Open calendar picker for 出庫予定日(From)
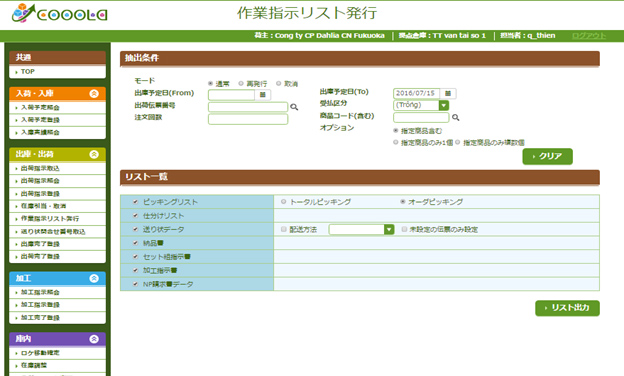This screenshot has width=624, height=376. (x=263, y=95)
